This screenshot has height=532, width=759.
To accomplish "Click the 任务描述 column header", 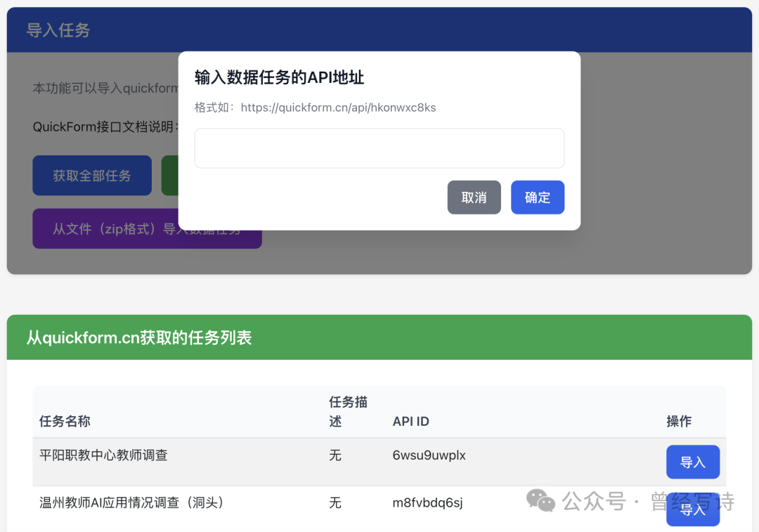I will click(348, 411).
